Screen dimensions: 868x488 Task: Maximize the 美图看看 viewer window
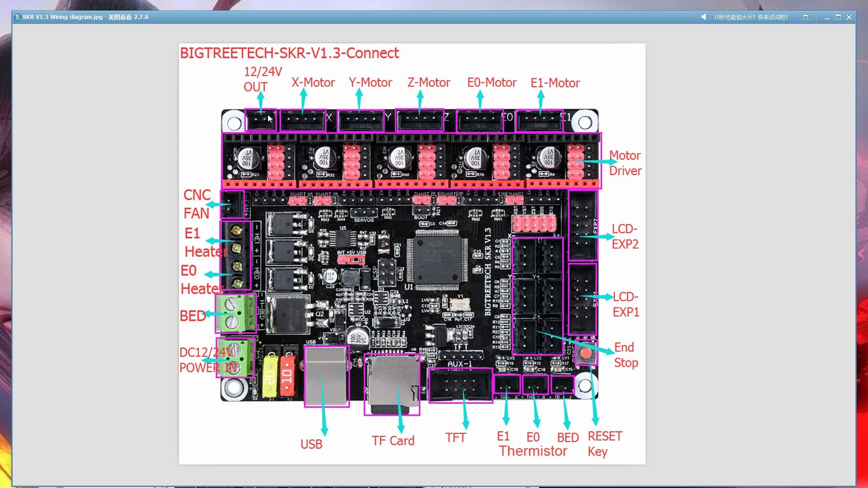[838, 17]
